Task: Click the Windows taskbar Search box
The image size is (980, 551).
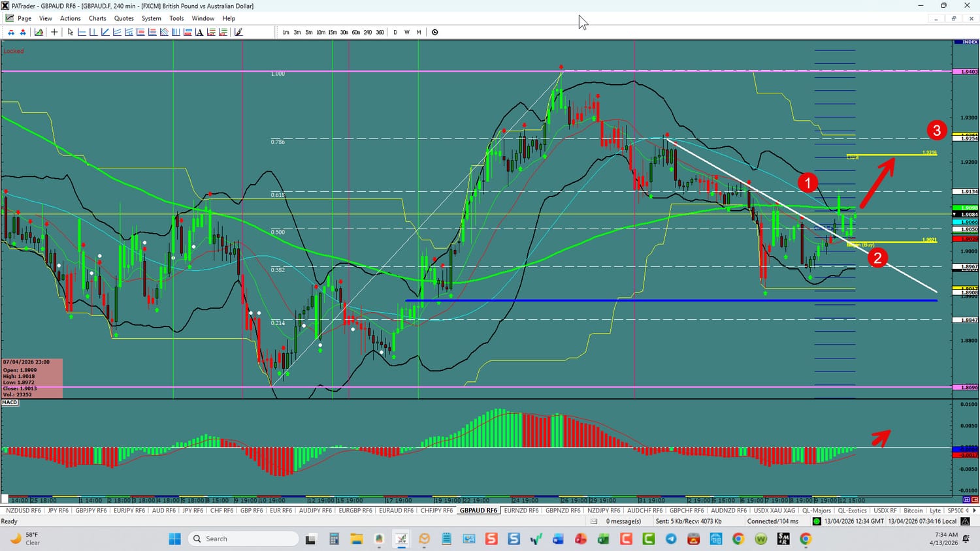Action: pos(243,539)
